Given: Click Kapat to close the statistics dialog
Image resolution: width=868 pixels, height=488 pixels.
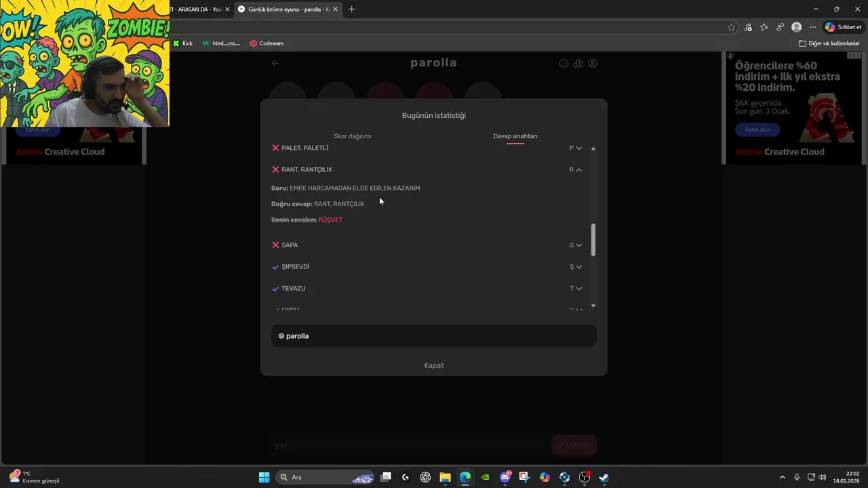Looking at the screenshot, I should pyautogui.click(x=434, y=365).
